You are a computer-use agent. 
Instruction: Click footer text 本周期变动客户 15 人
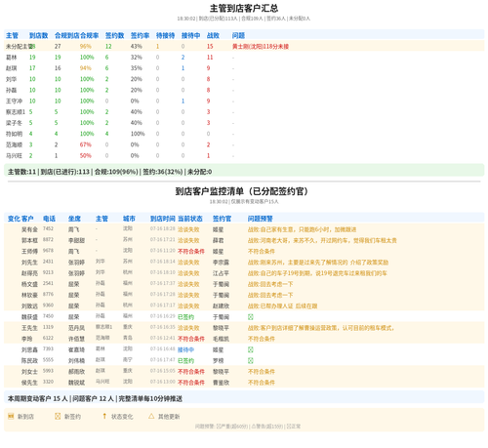[38, 398]
